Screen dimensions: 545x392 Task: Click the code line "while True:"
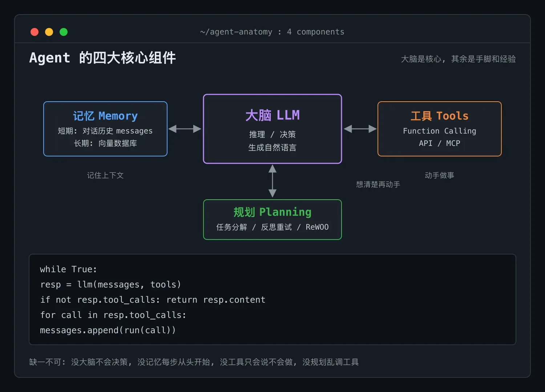tap(68, 269)
